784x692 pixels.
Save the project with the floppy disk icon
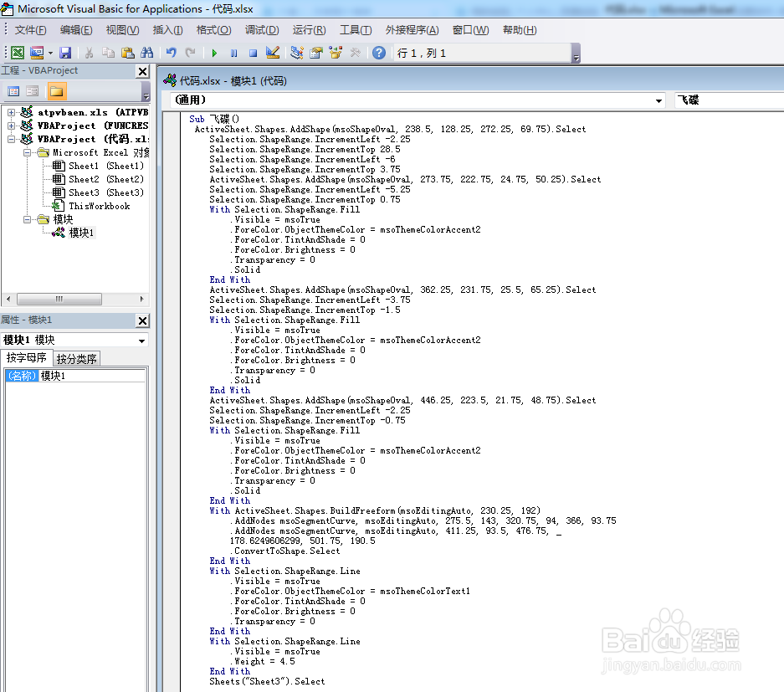coord(65,53)
